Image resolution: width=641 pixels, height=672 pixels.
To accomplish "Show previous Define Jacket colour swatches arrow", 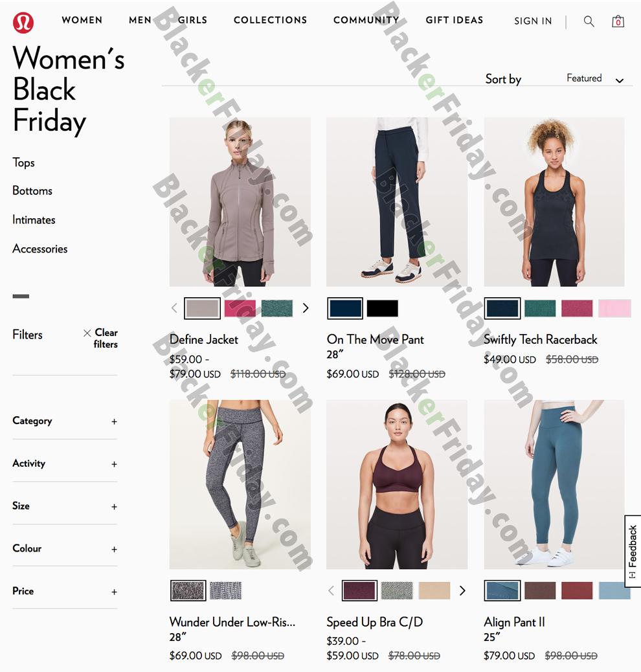I will pyautogui.click(x=175, y=308).
